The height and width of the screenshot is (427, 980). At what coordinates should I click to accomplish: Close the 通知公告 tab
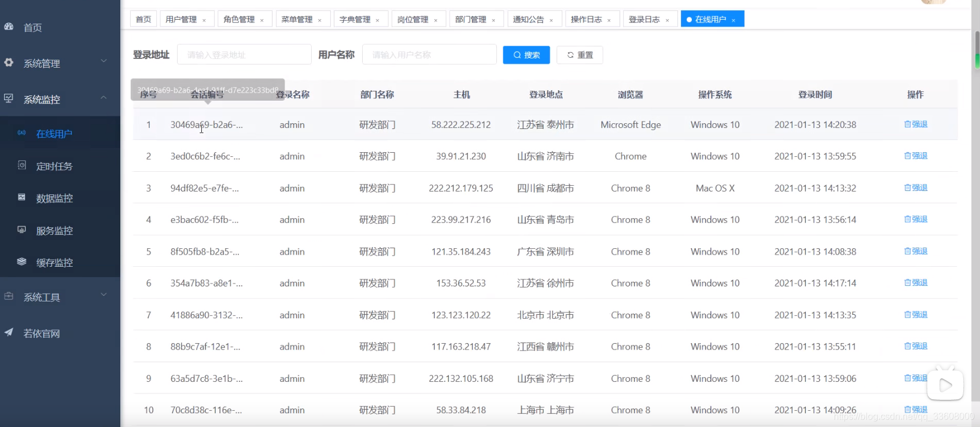click(551, 20)
